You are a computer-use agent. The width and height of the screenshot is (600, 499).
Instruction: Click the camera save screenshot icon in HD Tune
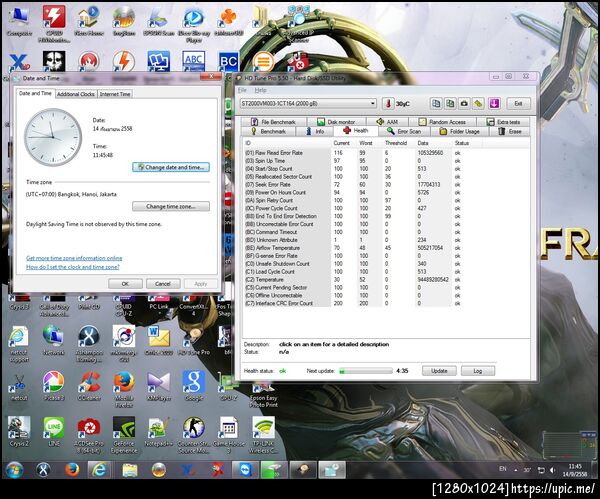pyautogui.click(x=464, y=103)
